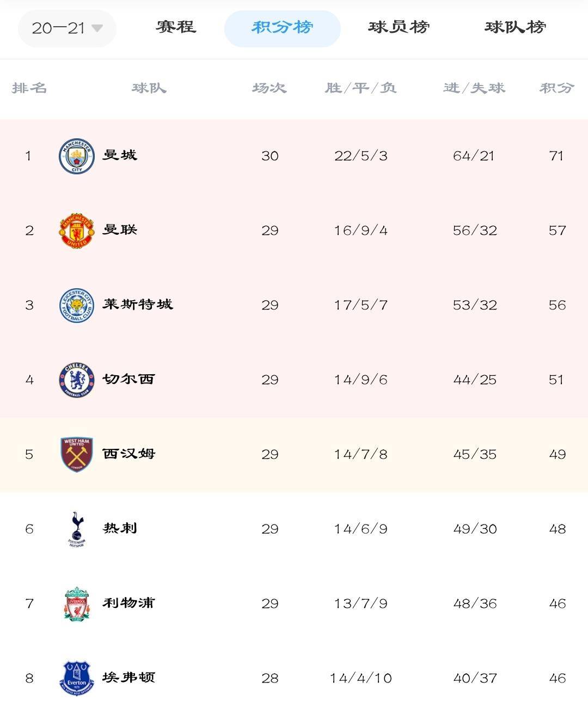Tap the Tottenham Hotspur cockerel logo
Image resolution: width=588 pixels, height=701 pixels.
click(x=77, y=529)
